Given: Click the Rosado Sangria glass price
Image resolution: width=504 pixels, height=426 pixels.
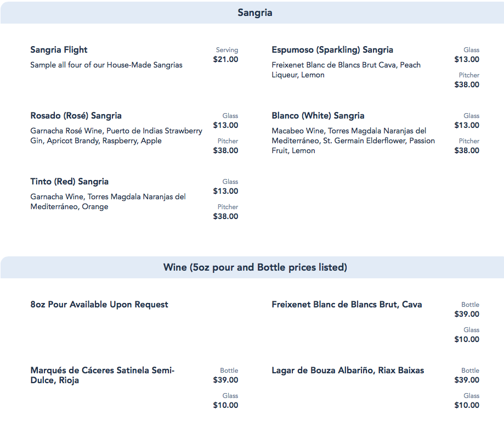Looking at the screenshot, I should (x=225, y=125).
